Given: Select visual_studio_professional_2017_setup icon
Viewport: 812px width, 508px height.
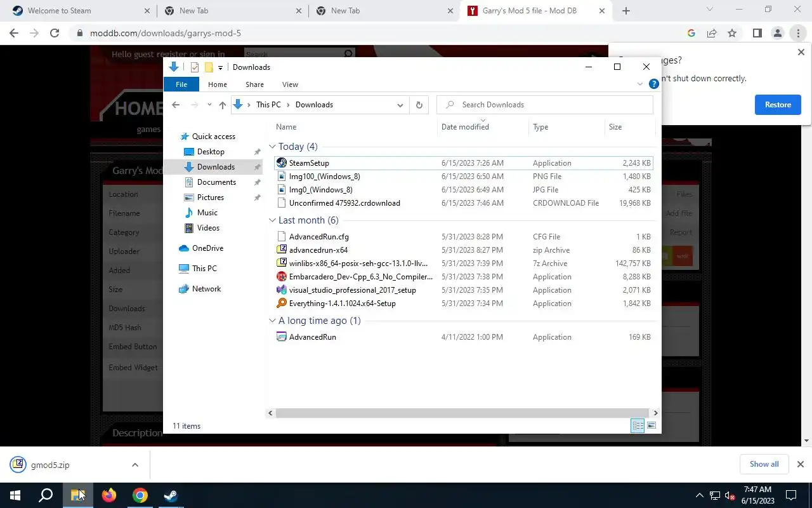Looking at the screenshot, I should (x=282, y=290).
